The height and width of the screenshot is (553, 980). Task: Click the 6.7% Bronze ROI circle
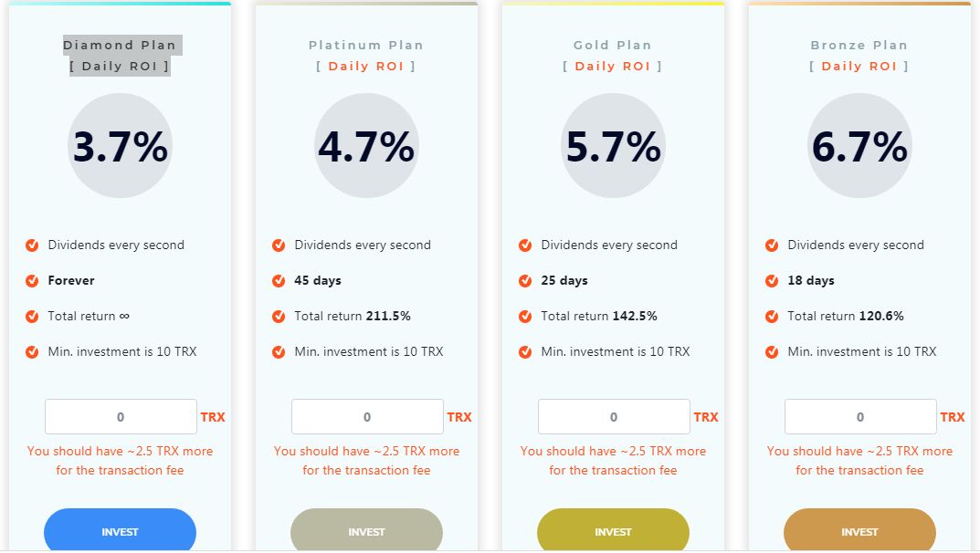coord(860,146)
